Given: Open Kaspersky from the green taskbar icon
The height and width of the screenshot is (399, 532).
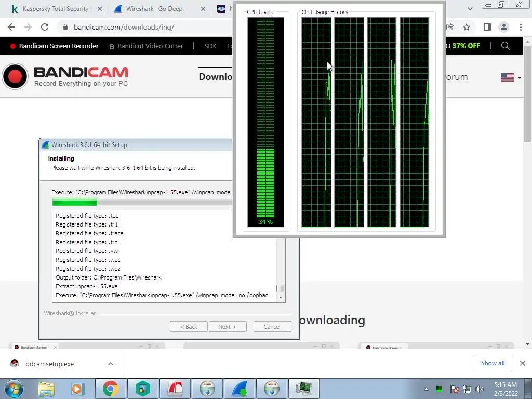Looking at the screenshot, I should (142, 389).
